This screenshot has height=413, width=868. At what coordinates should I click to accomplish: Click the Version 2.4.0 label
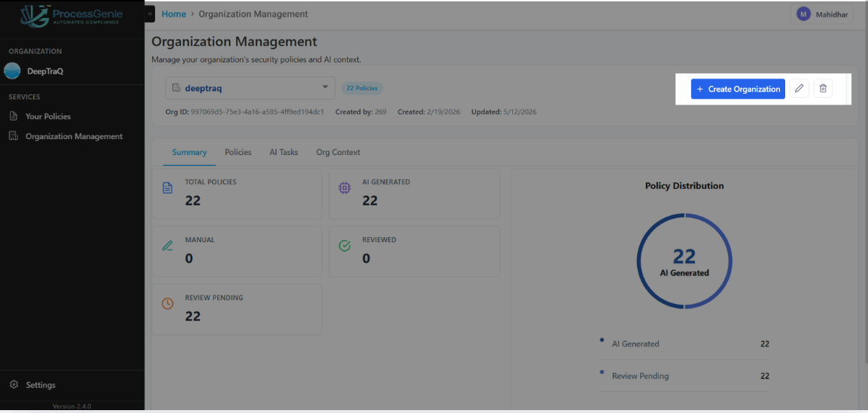tap(71, 407)
